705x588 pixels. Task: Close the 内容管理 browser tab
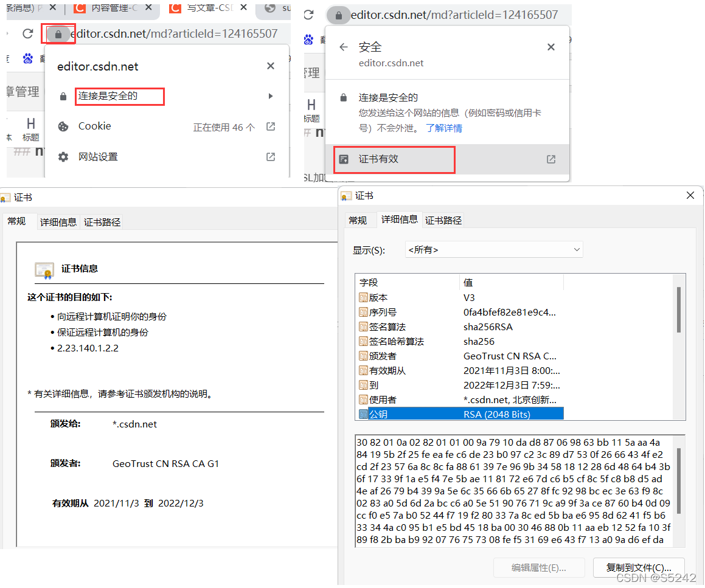(x=149, y=8)
